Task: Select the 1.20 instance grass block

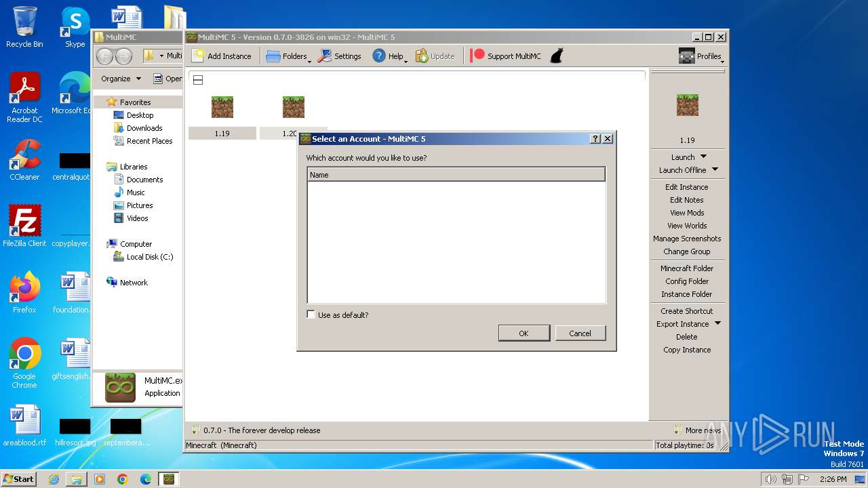Action: (x=294, y=107)
